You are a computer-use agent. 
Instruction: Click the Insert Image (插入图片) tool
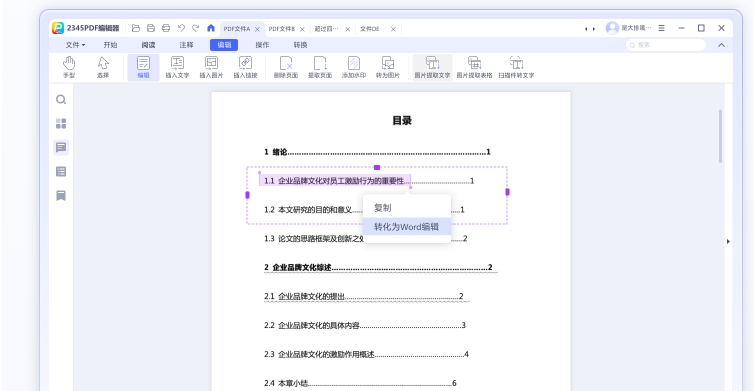(x=211, y=67)
